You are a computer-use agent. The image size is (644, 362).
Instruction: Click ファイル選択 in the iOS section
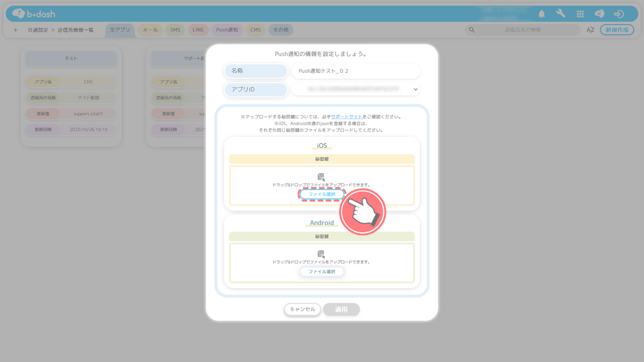click(322, 194)
